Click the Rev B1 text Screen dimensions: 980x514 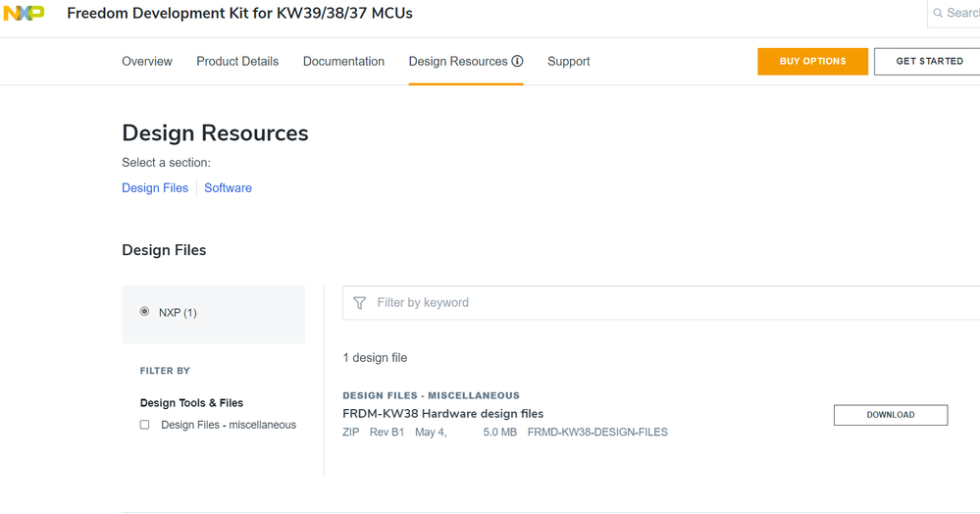[x=387, y=432]
